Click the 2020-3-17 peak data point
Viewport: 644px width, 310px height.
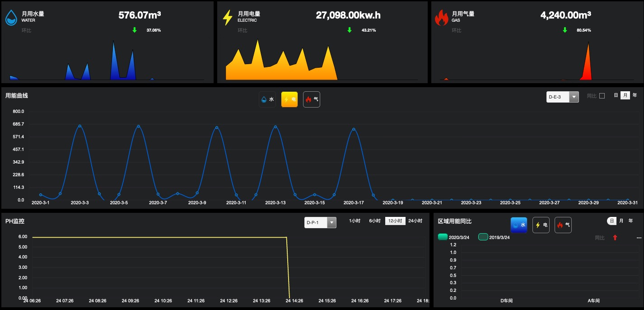354,129
